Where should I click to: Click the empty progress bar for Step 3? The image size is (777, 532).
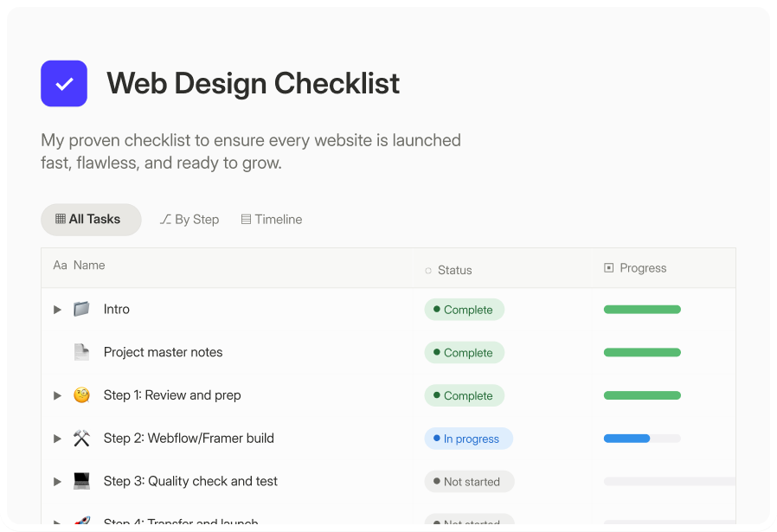click(670, 482)
